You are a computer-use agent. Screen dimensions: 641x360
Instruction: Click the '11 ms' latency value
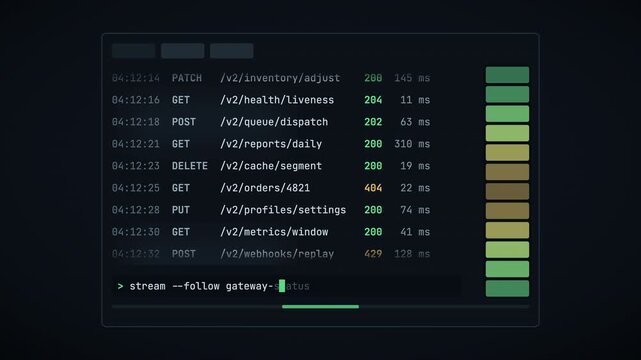click(415, 100)
